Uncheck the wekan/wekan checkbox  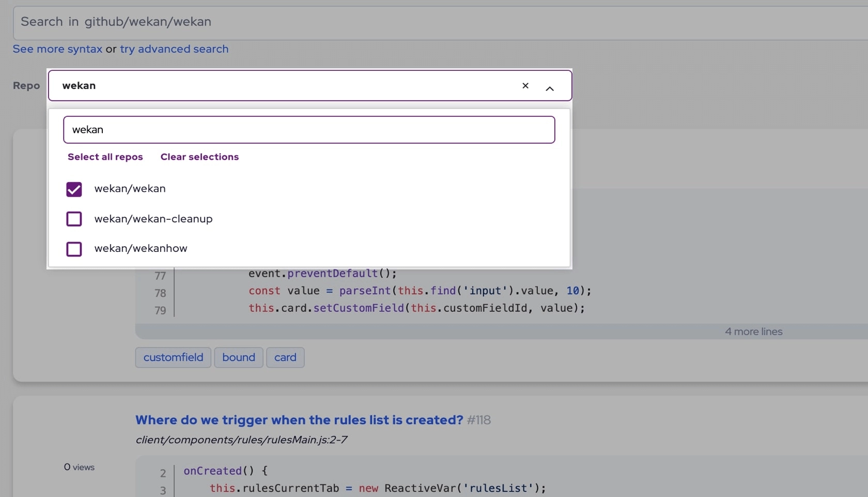74,189
